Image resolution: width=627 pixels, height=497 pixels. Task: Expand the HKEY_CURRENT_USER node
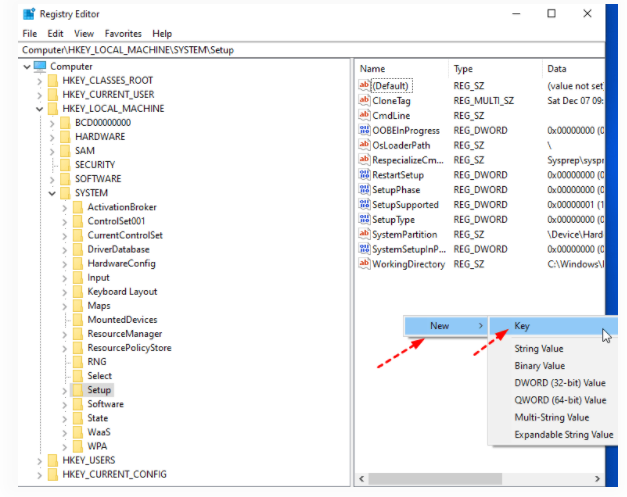point(39,95)
